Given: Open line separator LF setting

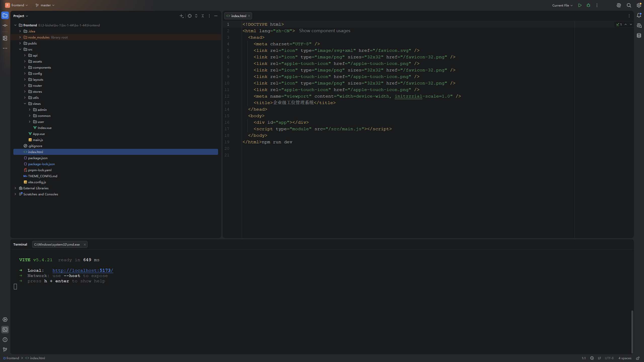Looking at the screenshot, I should (x=599, y=358).
